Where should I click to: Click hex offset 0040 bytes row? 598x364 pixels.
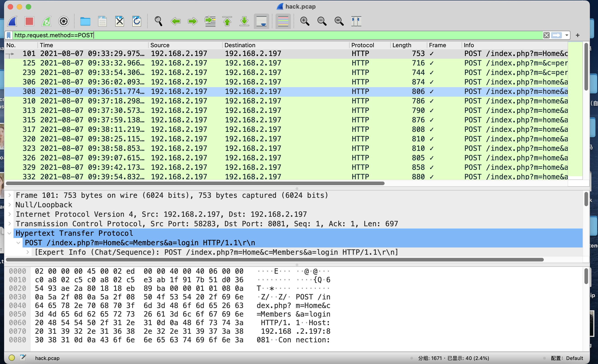coord(139,306)
